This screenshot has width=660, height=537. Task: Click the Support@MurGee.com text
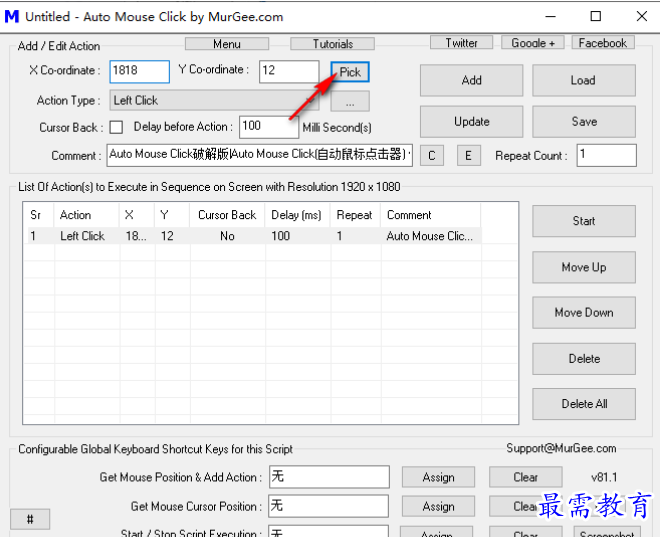pyautogui.click(x=561, y=448)
